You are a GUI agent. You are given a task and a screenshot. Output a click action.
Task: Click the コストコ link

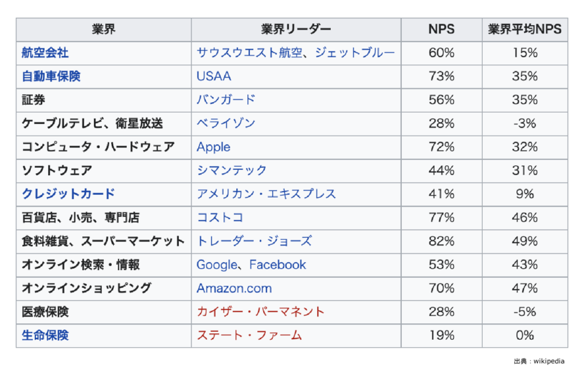point(220,217)
